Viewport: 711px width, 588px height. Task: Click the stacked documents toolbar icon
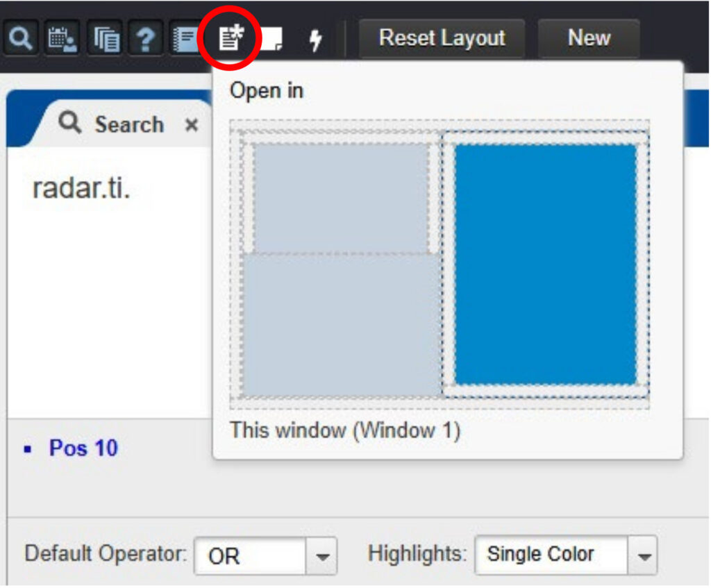point(103,39)
